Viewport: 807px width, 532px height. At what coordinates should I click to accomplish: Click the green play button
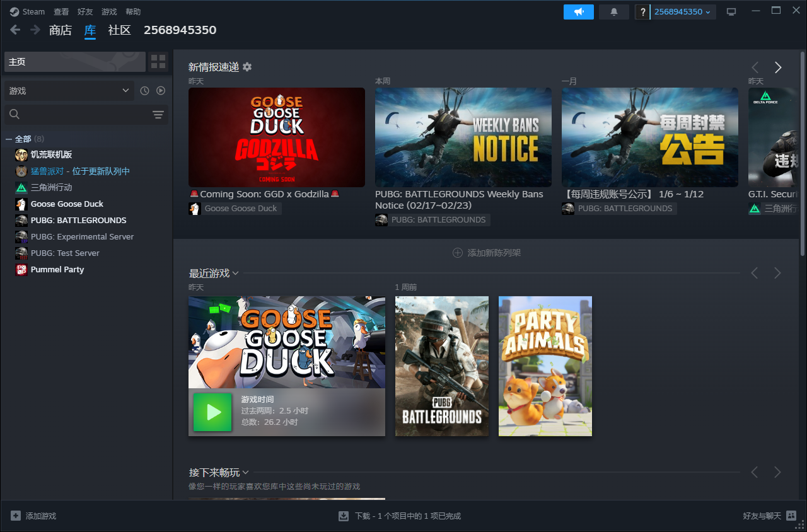(x=213, y=412)
